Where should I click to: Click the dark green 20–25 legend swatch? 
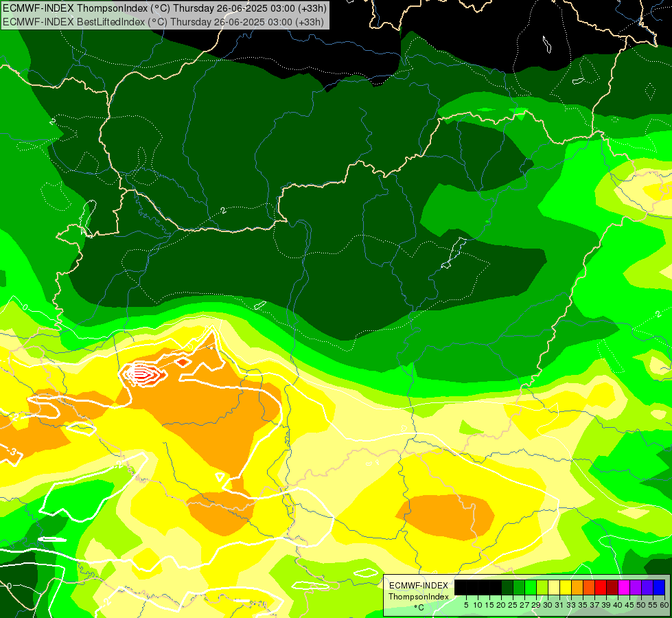point(507,587)
